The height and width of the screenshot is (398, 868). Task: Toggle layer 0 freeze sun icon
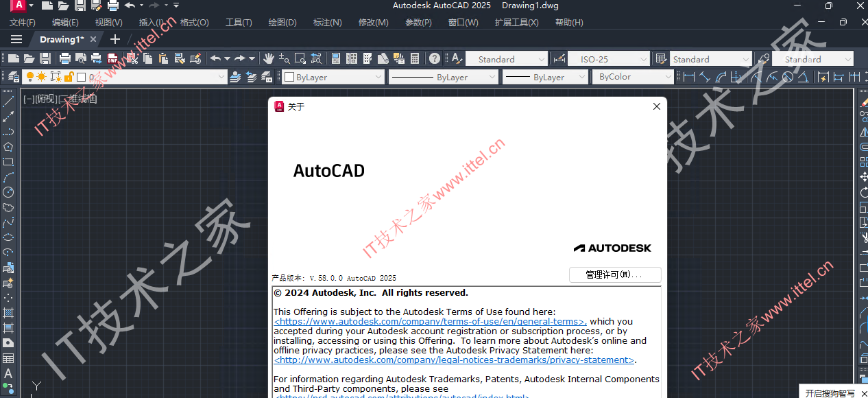pos(42,77)
